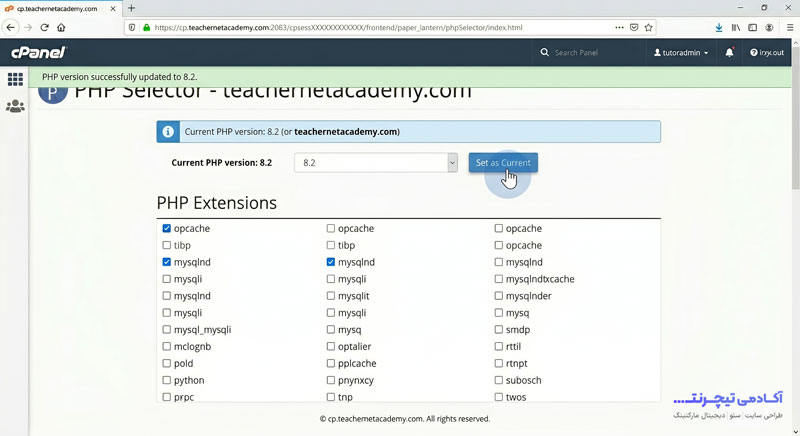Open the Firefox account icon
This screenshot has width=800, height=436.
(769, 28)
